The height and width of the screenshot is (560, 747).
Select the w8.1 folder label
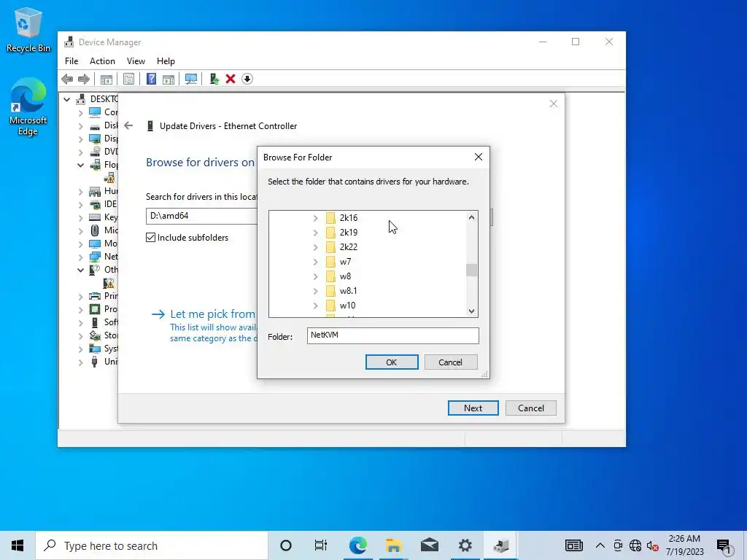[348, 291]
